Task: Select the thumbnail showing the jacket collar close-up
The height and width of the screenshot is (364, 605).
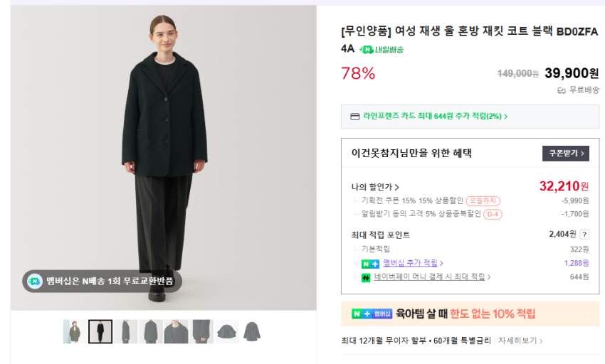Action: tap(176, 331)
